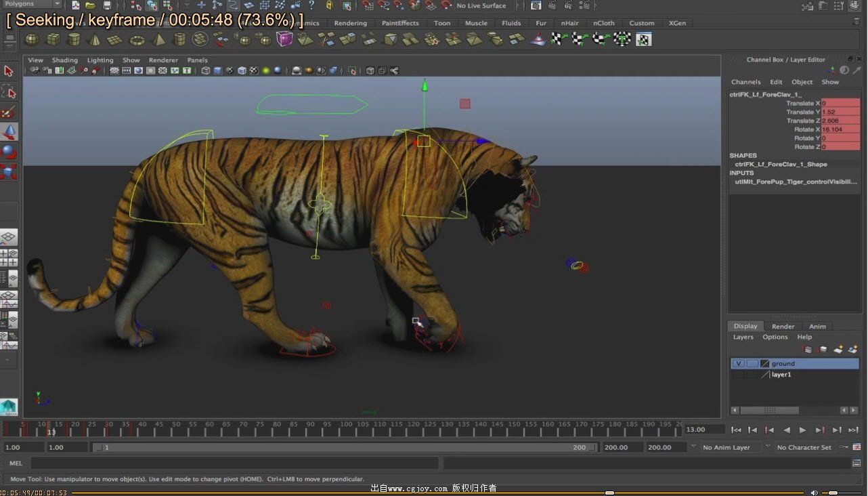Image resolution: width=868 pixels, height=496 pixels.
Task: Go to end of playback range
Action: (x=853, y=430)
